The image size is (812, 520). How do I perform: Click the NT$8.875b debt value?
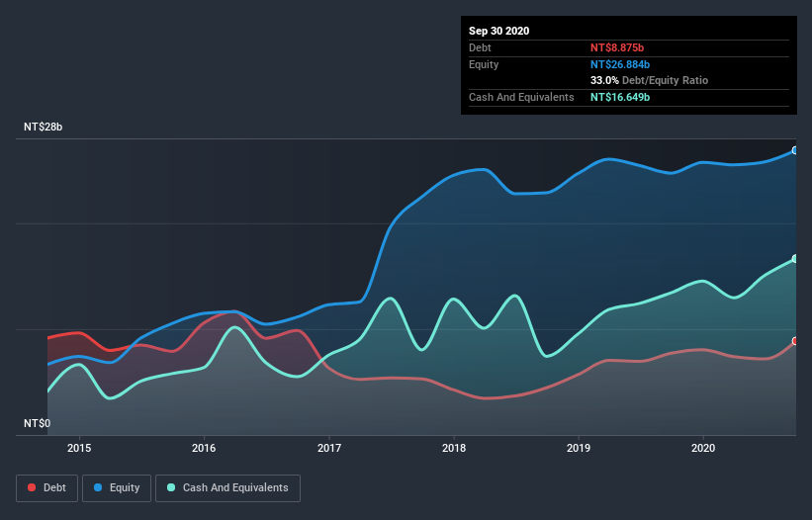pyautogui.click(x=617, y=48)
